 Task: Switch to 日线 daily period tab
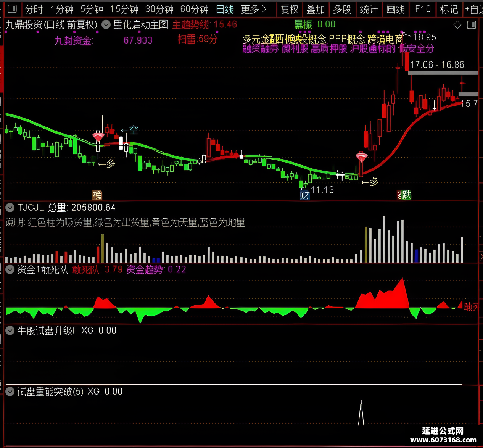point(225,9)
